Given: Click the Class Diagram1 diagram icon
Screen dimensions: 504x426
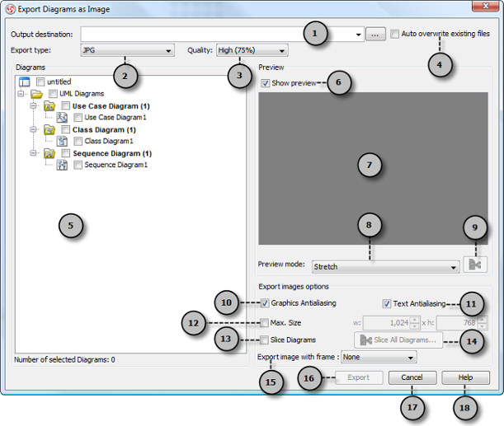Looking at the screenshot, I should coord(62,141).
